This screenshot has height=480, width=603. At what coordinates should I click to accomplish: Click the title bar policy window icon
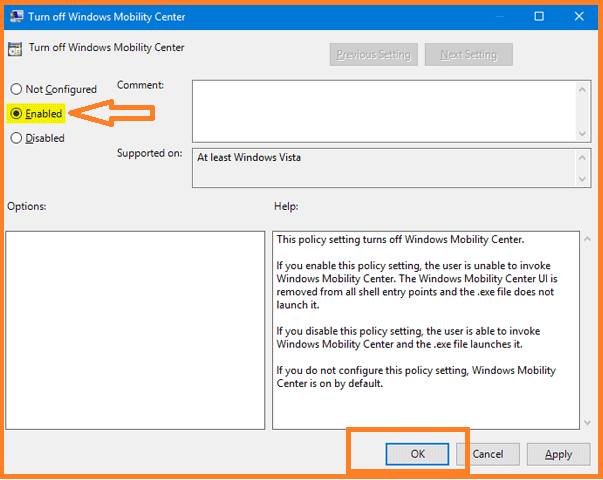tap(16, 17)
